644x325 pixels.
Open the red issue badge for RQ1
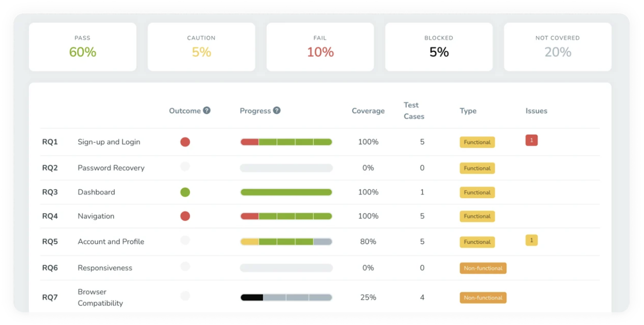(531, 140)
